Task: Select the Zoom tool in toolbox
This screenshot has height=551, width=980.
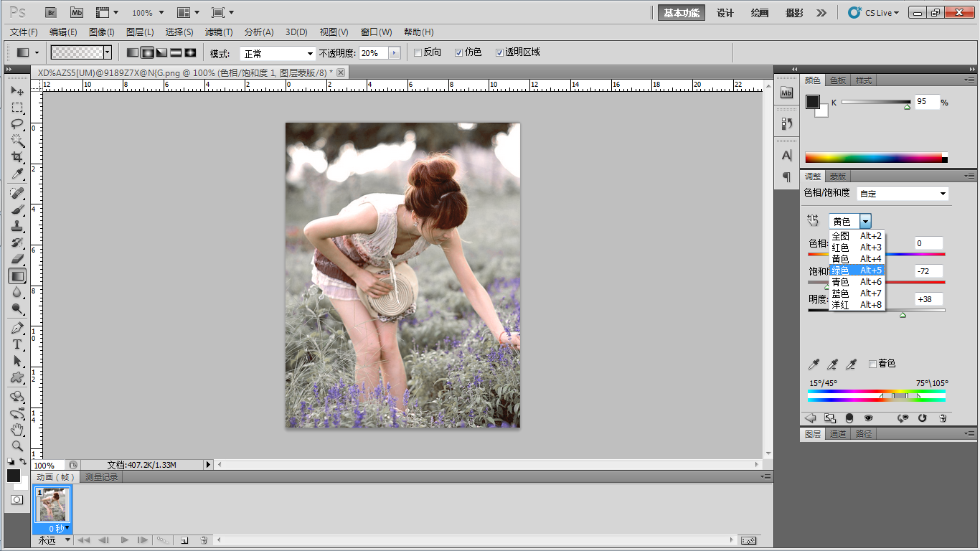Action: click(x=17, y=446)
